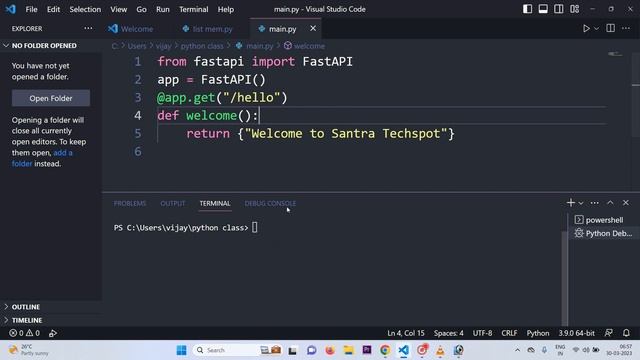Screen dimensions: 640x360
Task: Switch to the Welcome tab
Action: (131, 29)
